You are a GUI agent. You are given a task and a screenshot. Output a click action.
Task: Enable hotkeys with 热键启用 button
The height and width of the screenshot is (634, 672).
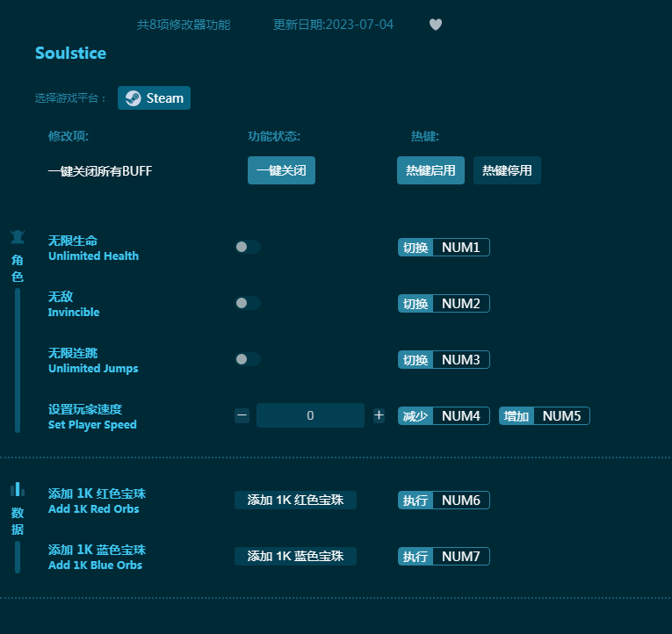coord(430,170)
